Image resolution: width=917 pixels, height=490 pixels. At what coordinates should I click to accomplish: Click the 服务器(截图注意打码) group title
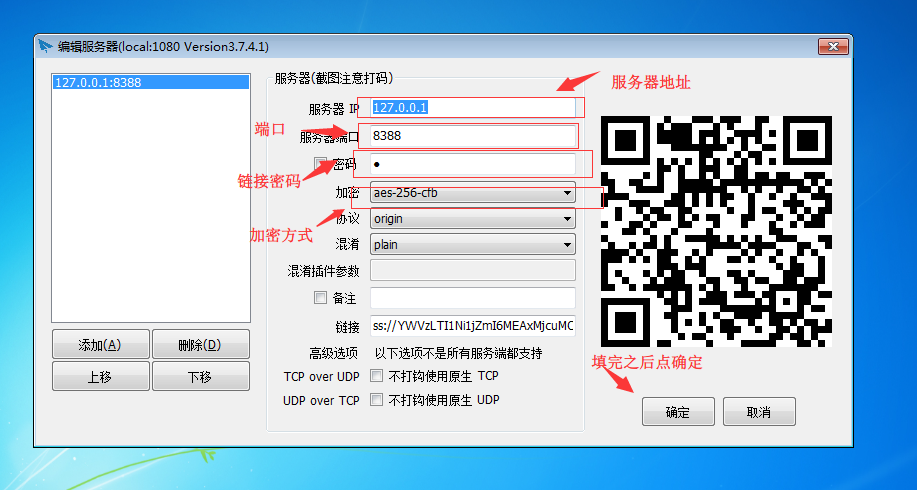click(x=333, y=78)
